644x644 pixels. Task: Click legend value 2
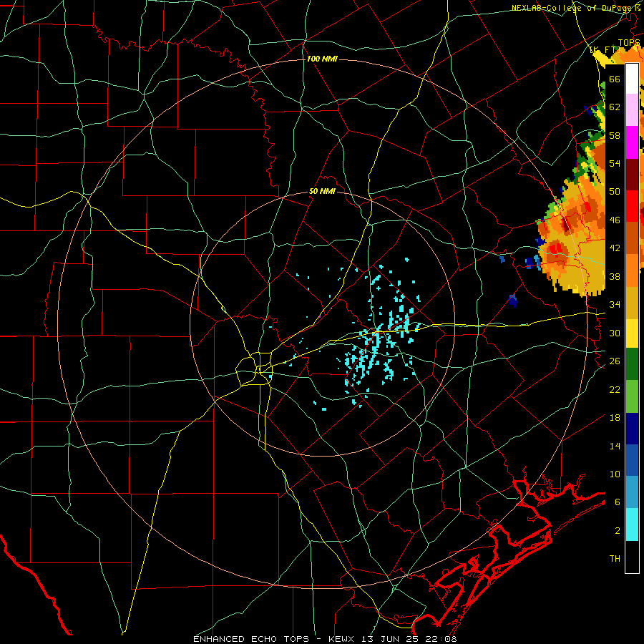coord(617,531)
